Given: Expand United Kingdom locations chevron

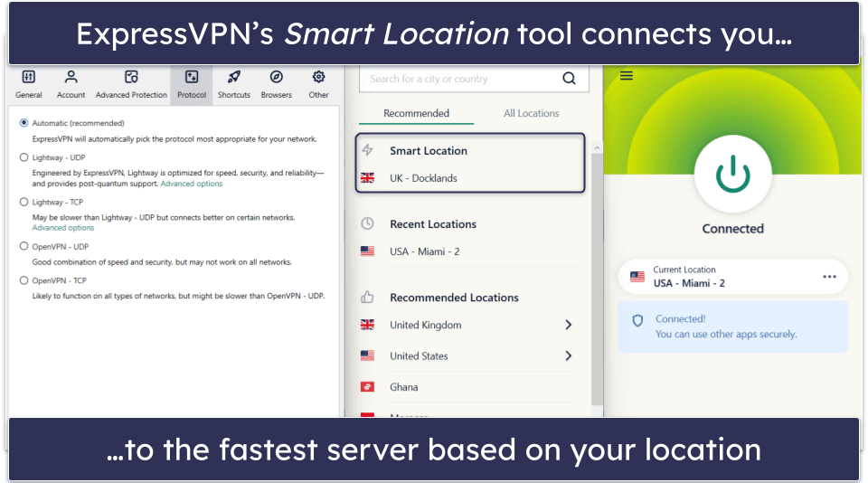Looking at the screenshot, I should click(x=569, y=325).
